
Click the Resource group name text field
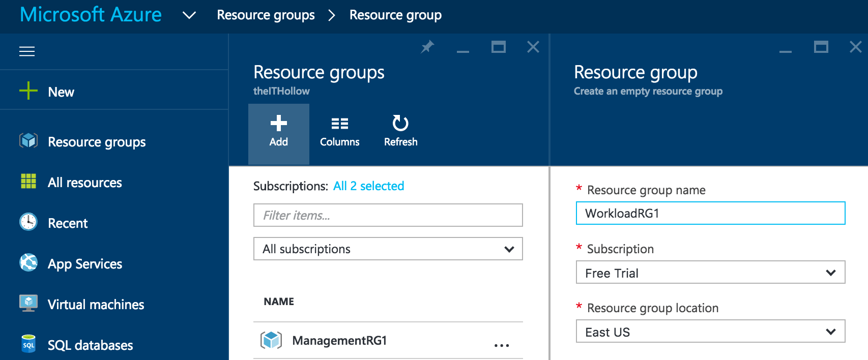pyautogui.click(x=710, y=214)
